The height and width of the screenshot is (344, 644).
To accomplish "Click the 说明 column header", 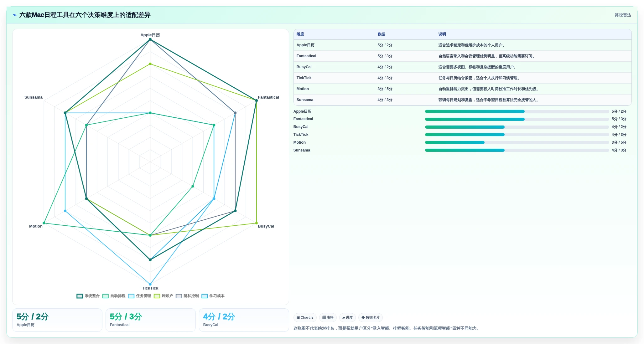I will click(x=442, y=34).
